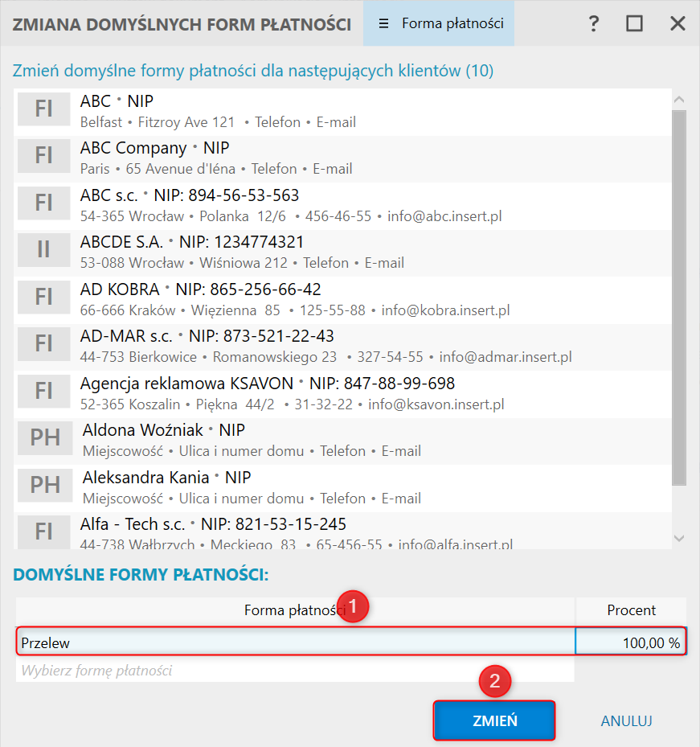Click address 44-753 Bierkowice Romanowskiego 23
Screen dimensions: 700x747
[208, 357]
